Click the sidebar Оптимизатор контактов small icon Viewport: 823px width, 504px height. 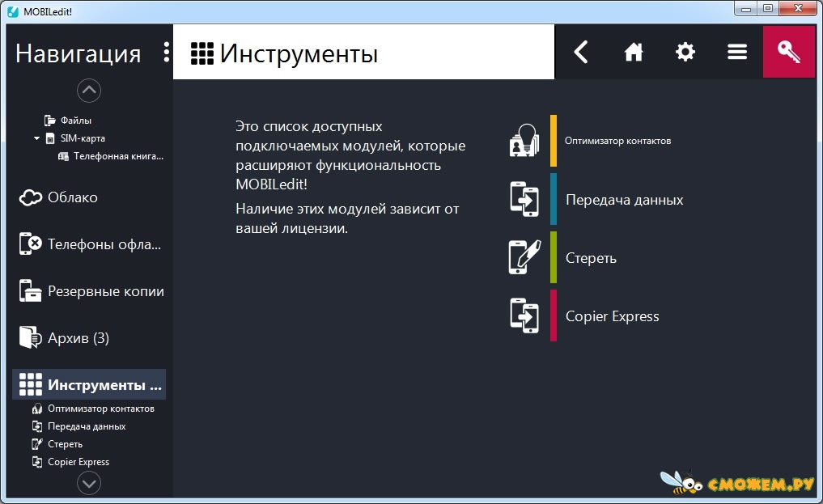point(36,409)
